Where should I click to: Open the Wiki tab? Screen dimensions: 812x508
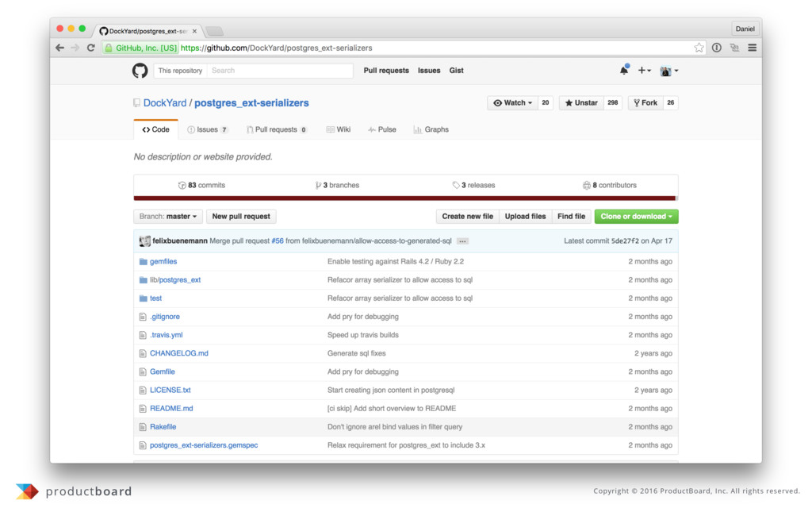pos(339,129)
